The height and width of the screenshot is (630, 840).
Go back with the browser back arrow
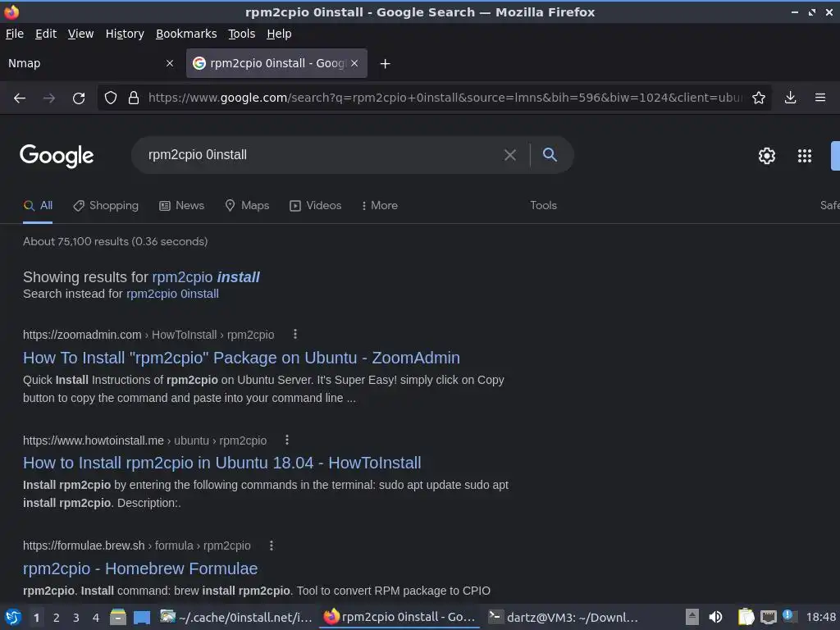pyautogui.click(x=20, y=98)
